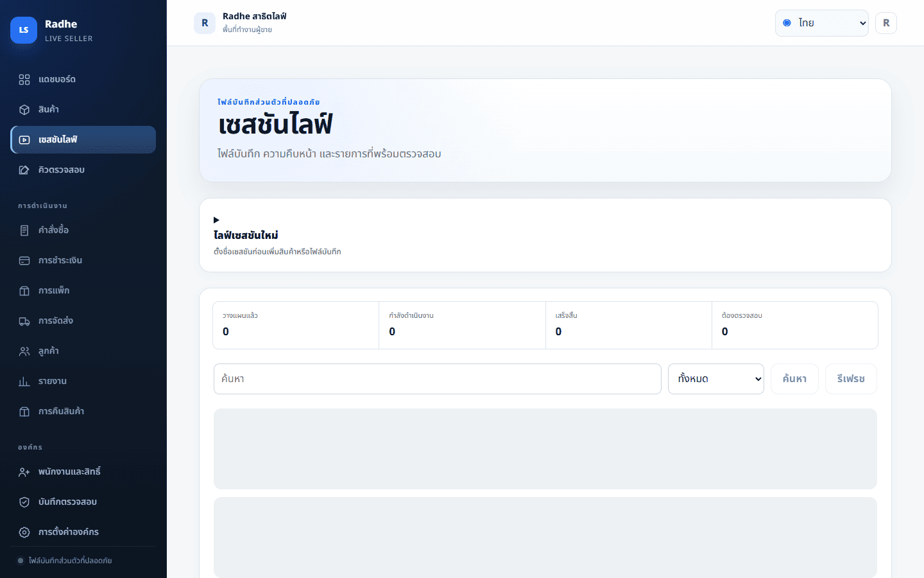Open ลูกค้า in the sidebar

83,351
